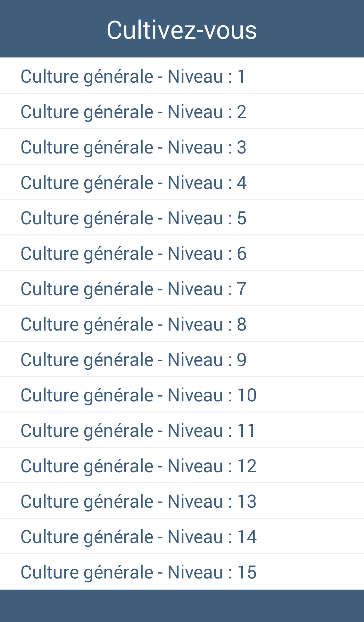This screenshot has width=364, height=622.
Task: Open Culture générale Niveau 1
Action: [x=182, y=76]
